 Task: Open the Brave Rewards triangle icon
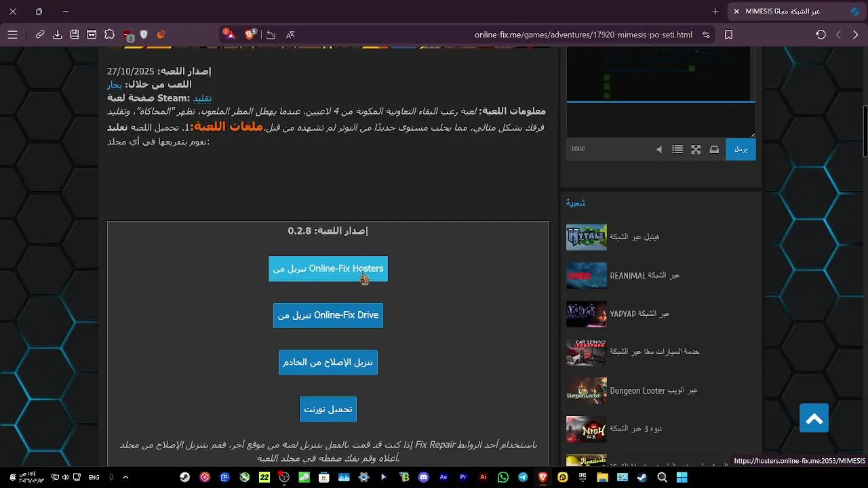[x=229, y=34]
